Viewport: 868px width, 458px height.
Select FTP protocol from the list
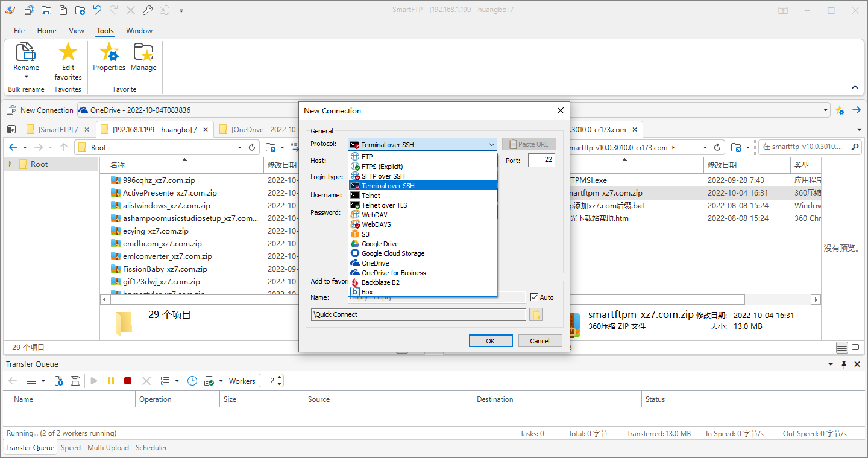(423, 157)
